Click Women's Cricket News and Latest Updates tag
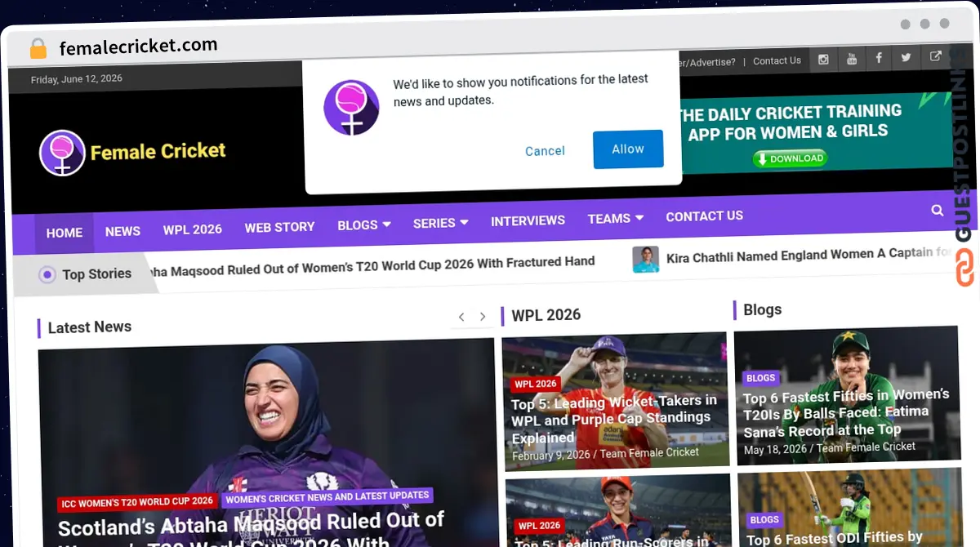Image resolution: width=980 pixels, height=547 pixels. (327, 496)
